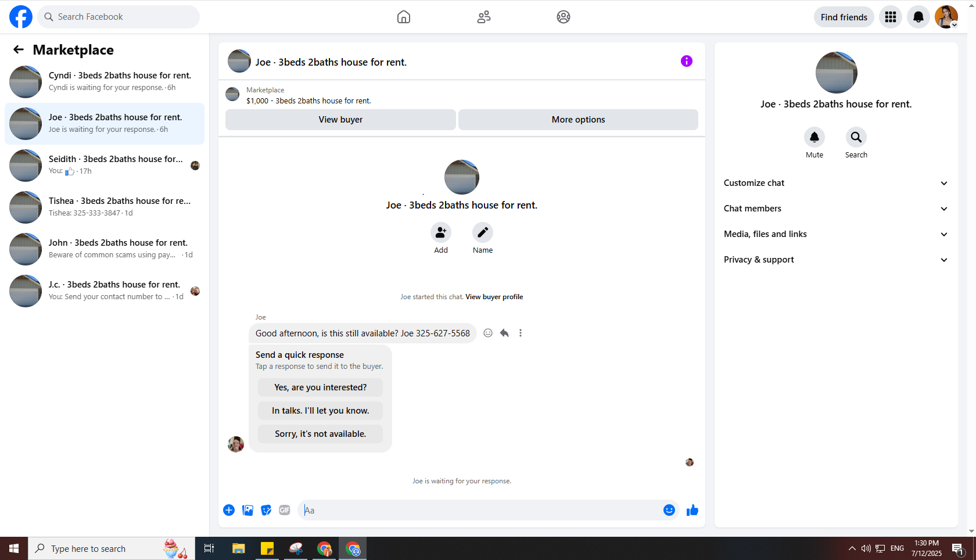Open the Windows notification center icon

click(958, 548)
